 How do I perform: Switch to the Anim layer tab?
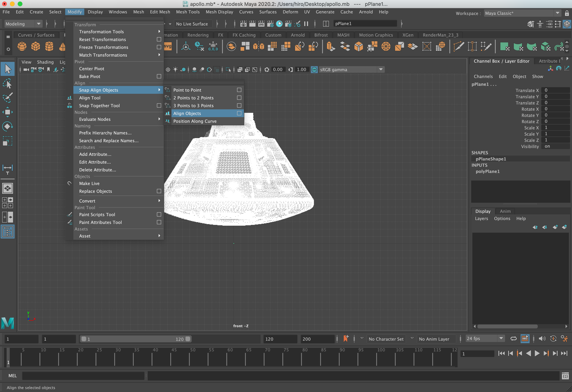[505, 211]
